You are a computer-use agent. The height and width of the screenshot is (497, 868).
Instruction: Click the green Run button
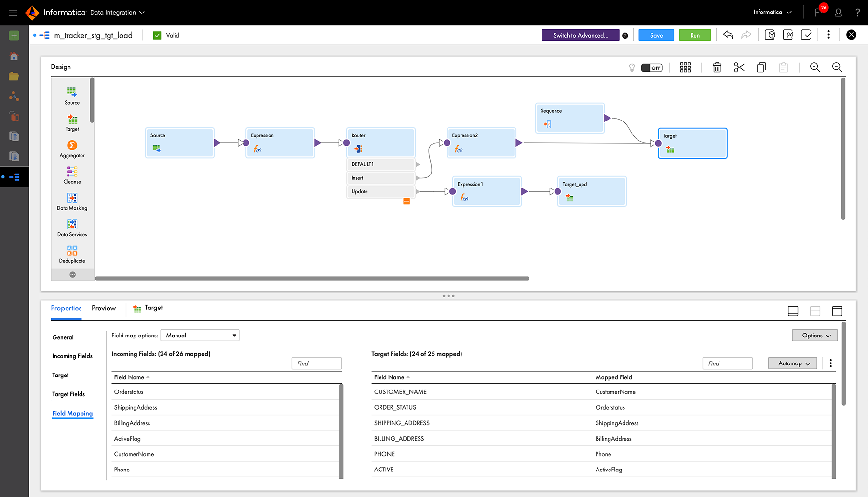(695, 35)
